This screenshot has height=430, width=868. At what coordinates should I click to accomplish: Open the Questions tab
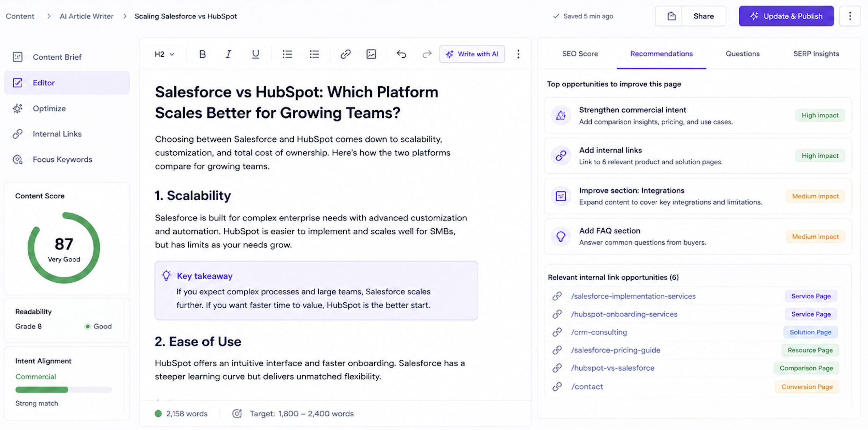tap(742, 54)
